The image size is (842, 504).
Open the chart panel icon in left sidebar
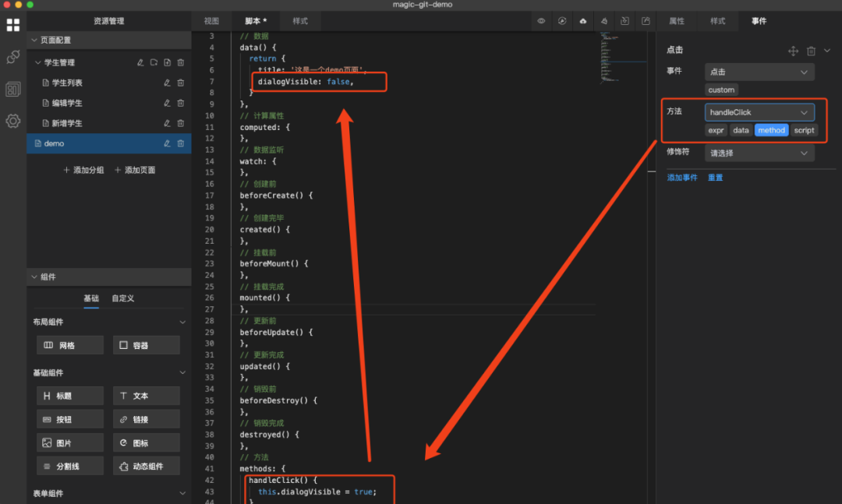coord(13,89)
